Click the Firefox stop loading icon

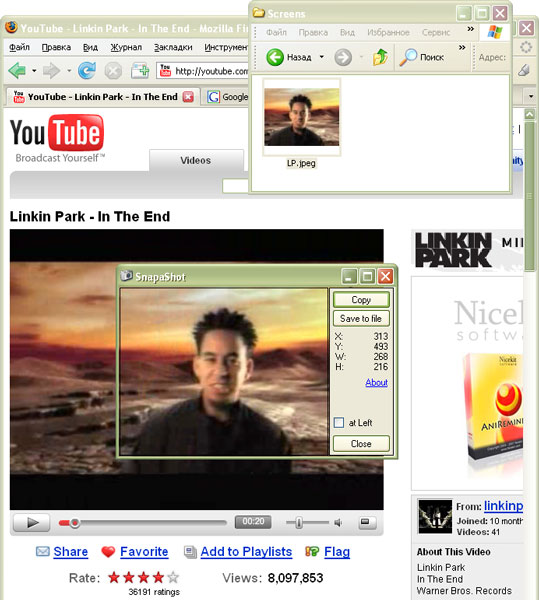(x=113, y=71)
